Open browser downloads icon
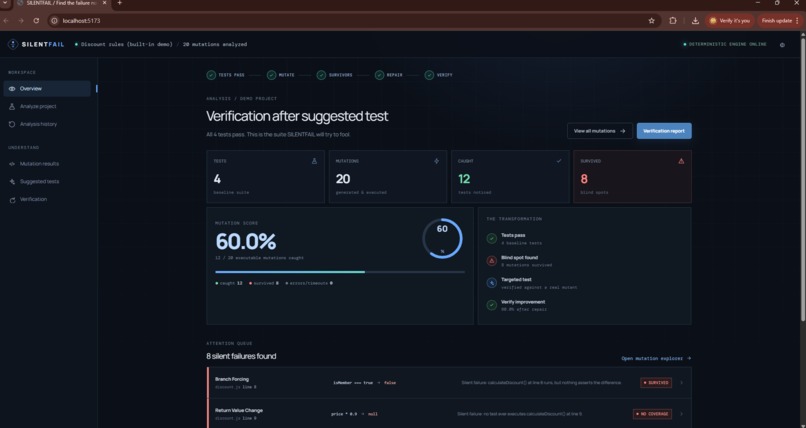The width and height of the screenshot is (806, 428). coord(695,21)
